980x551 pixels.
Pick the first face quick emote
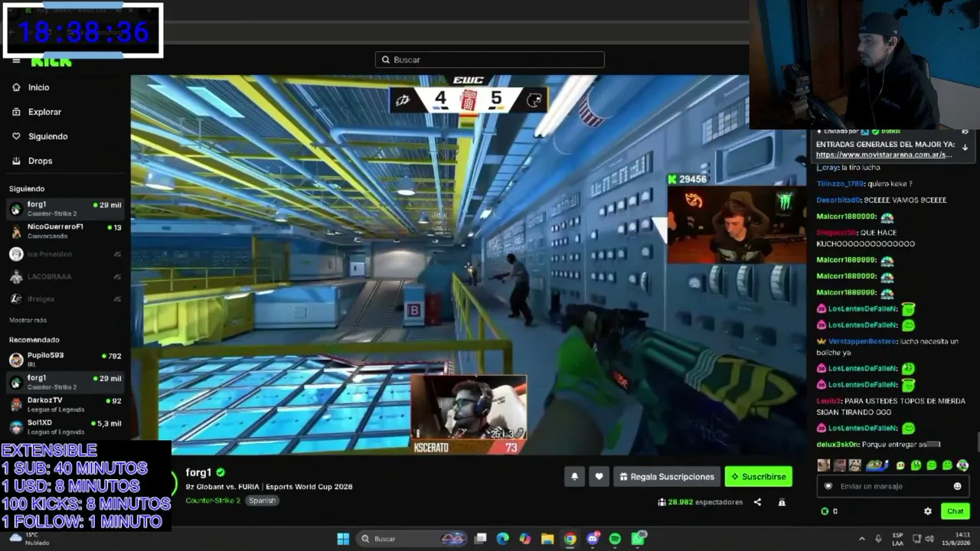[823, 465]
